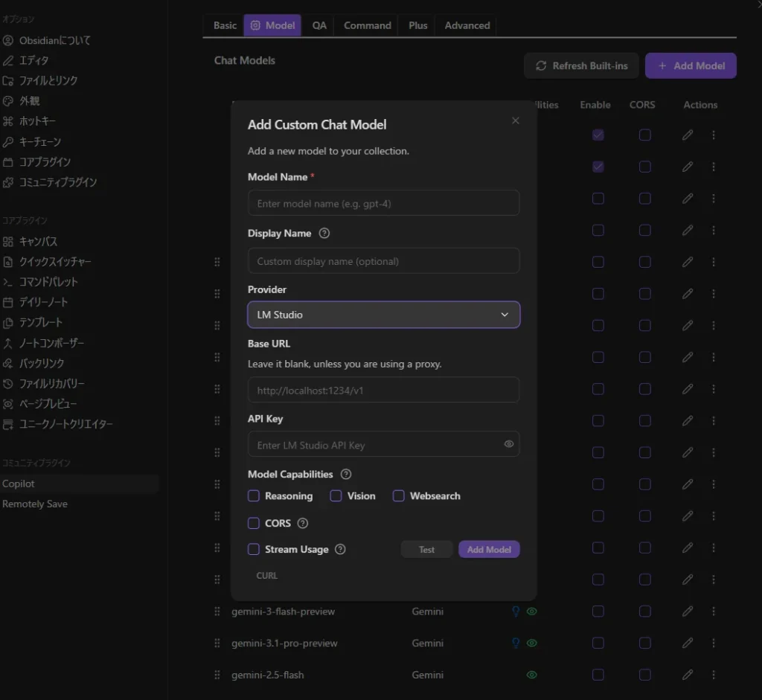Click the Refresh Built-ins button
The width and height of the screenshot is (762, 700).
[x=581, y=65]
